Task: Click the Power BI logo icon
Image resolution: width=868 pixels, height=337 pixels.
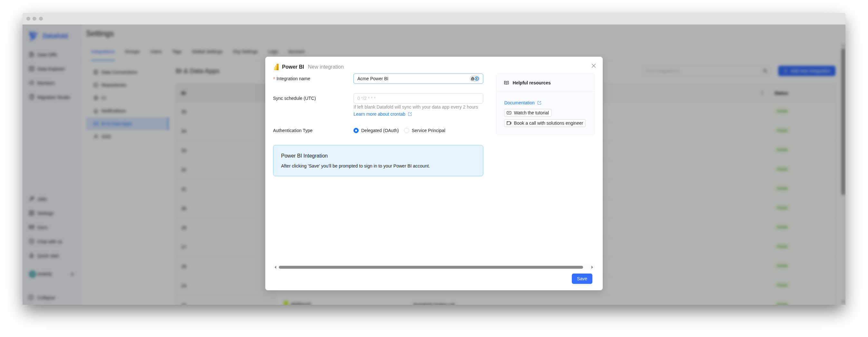Action: [276, 67]
